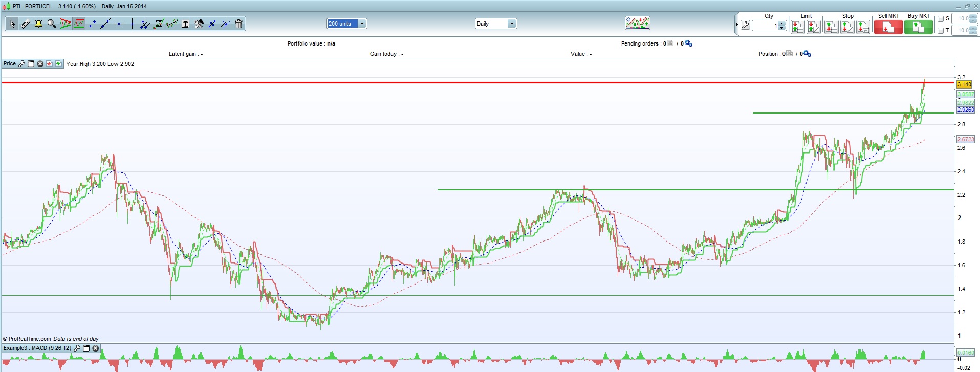Click the first Stop order button

pos(831,27)
